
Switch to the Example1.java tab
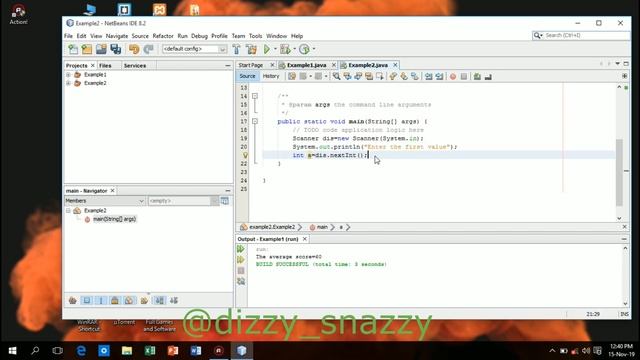(x=306, y=65)
